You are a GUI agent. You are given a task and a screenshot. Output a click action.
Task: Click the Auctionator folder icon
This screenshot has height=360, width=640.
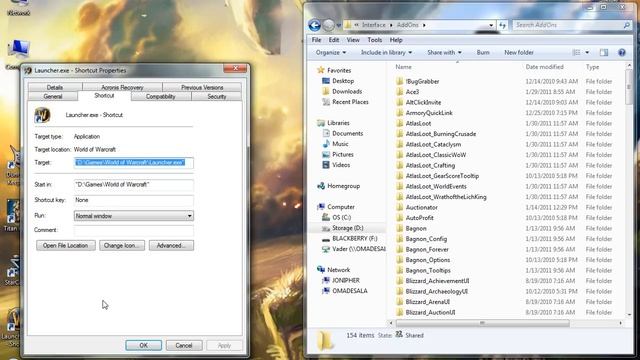(x=400, y=207)
